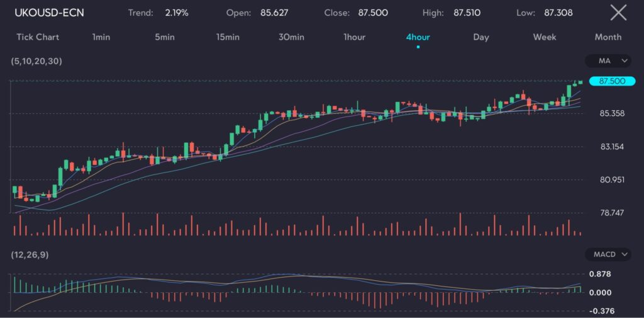Click the 85.358 price axis label
The image size is (644, 318).
click(x=612, y=113)
